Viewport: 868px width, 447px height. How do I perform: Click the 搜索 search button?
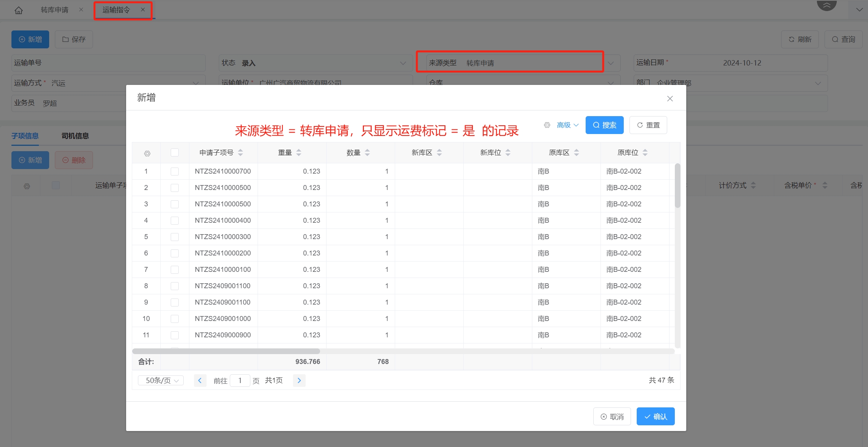604,125
